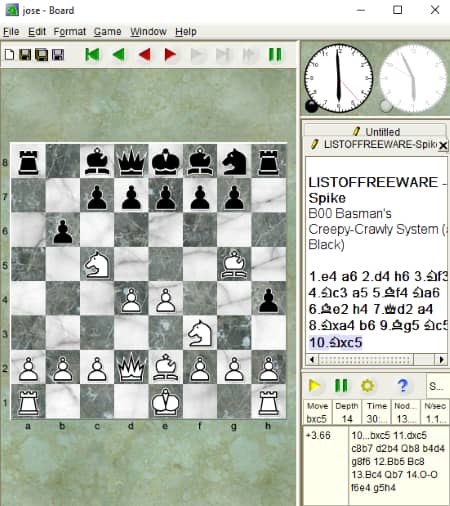
Task: Click the engine Depth column header
Action: coord(347,406)
